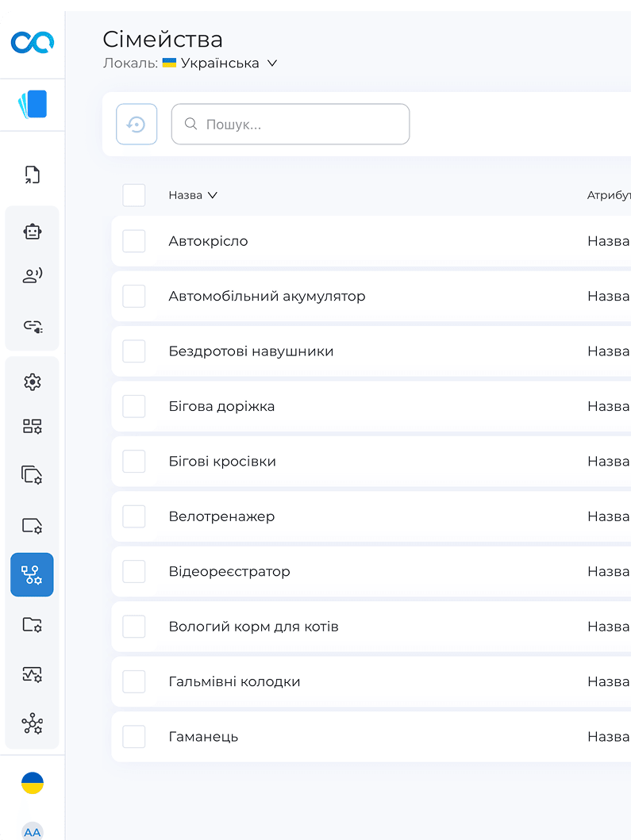Select the active families hierarchy icon
The width and height of the screenshot is (631, 840).
(33, 575)
